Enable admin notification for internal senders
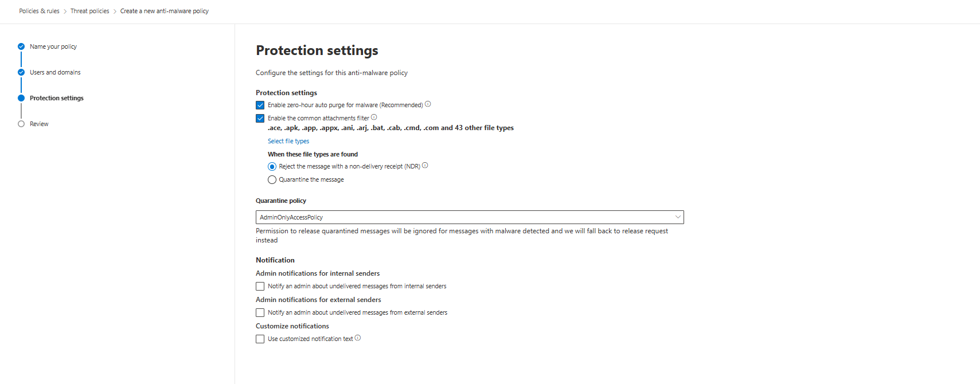 click(260, 287)
